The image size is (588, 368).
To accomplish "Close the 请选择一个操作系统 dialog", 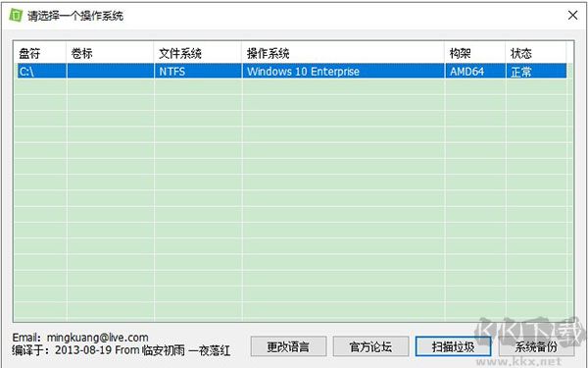I will tap(572, 16).
